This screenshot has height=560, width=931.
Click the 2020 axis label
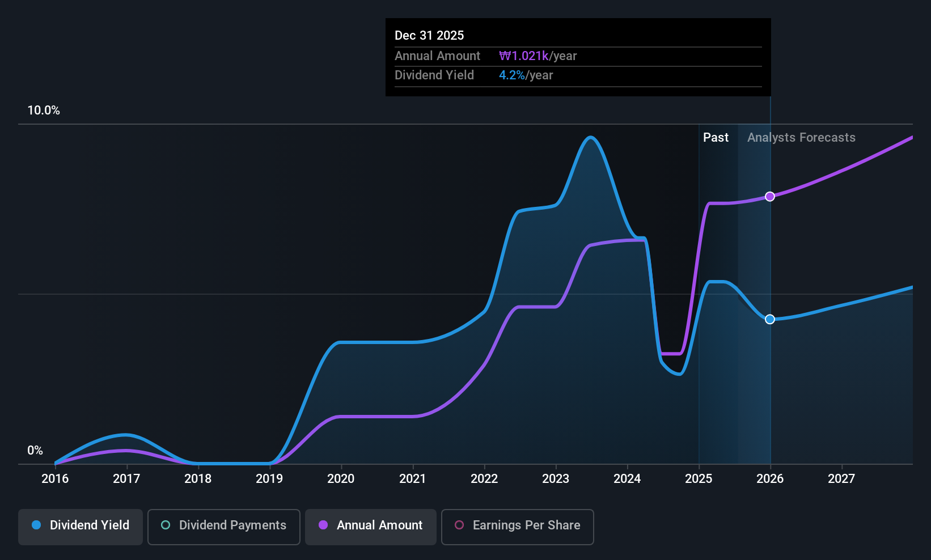pos(341,479)
